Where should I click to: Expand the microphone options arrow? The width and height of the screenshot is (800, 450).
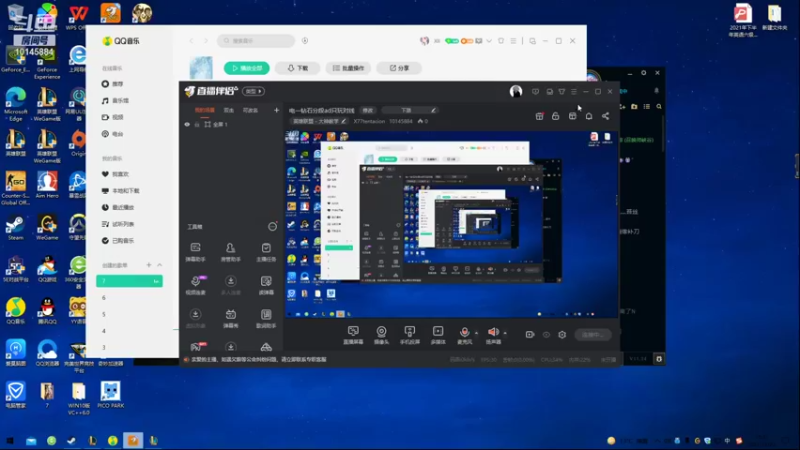(477, 333)
